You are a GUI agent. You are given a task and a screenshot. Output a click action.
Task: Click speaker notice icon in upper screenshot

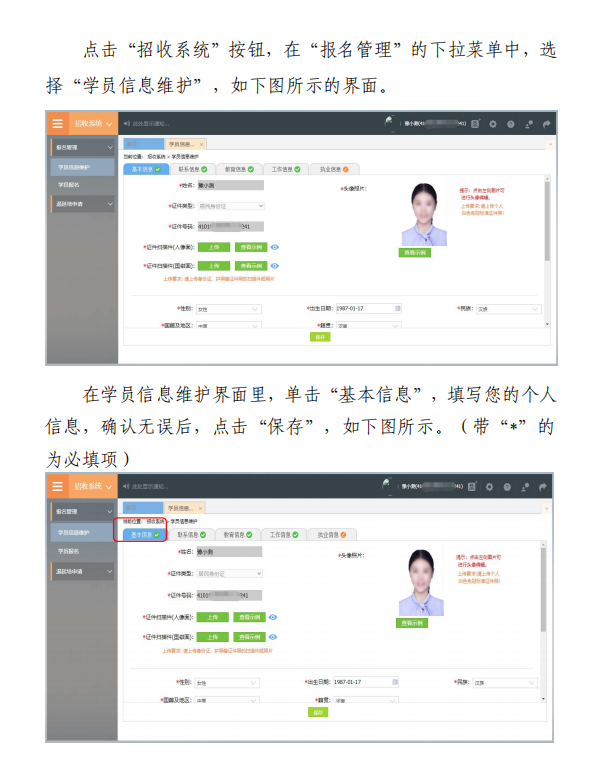point(127,123)
